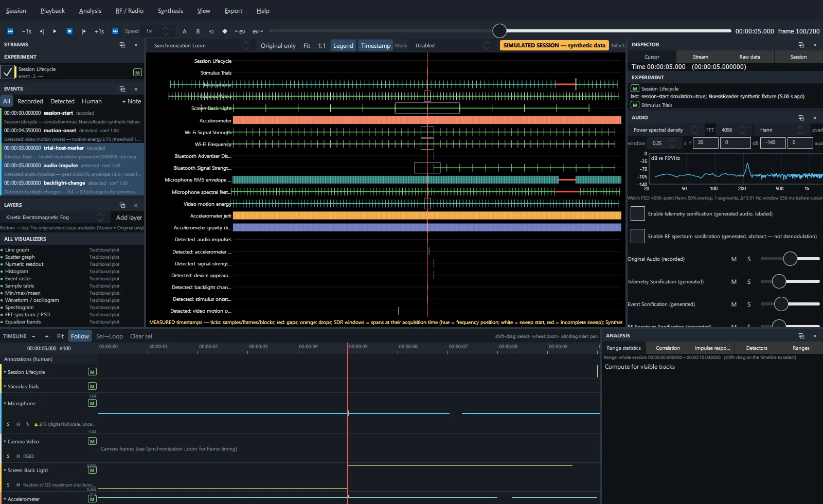Jump to session end with the skip-forward icon
823x504 pixels.
[115, 31]
